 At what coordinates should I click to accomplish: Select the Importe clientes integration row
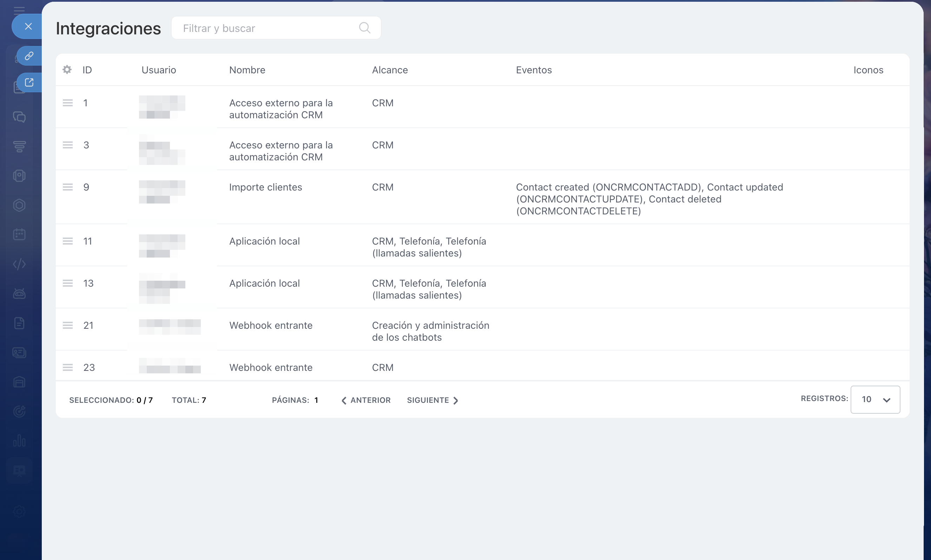coord(265,187)
